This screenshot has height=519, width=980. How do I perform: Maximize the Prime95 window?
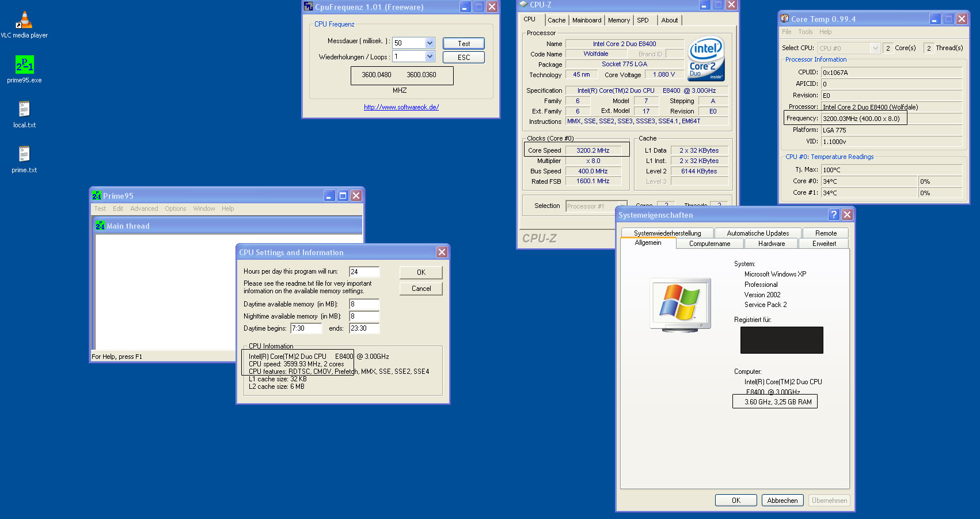pos(343,196)
